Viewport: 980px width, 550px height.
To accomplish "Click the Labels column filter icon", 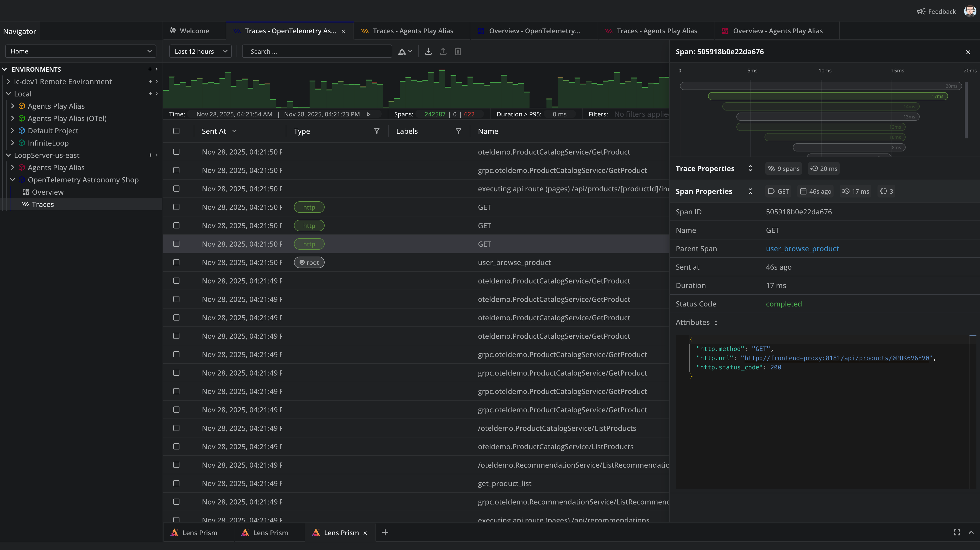I will (458, 131).
